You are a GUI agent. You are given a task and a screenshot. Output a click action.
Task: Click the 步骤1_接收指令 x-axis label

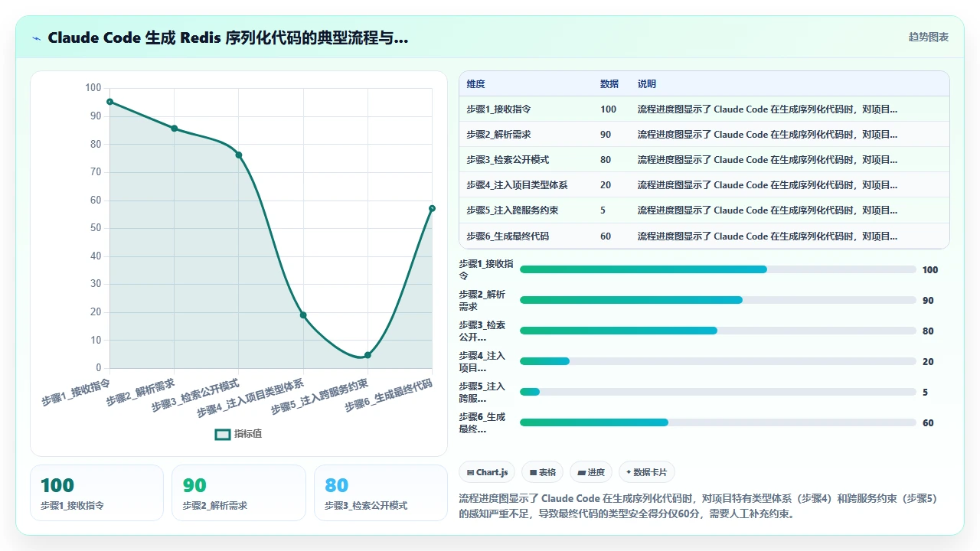[x=77, y=391]
